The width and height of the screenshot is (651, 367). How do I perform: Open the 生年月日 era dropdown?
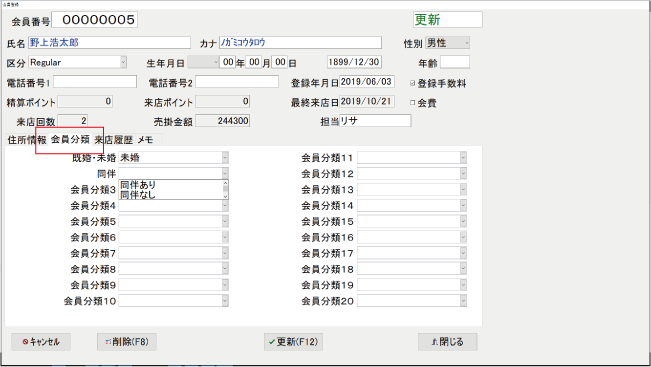[x=215, y=62]
